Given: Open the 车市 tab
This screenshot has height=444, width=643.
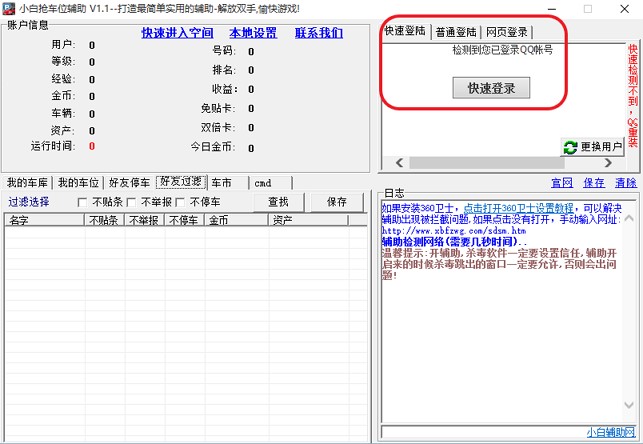Looking at the screenshot, I should (228, 183).
